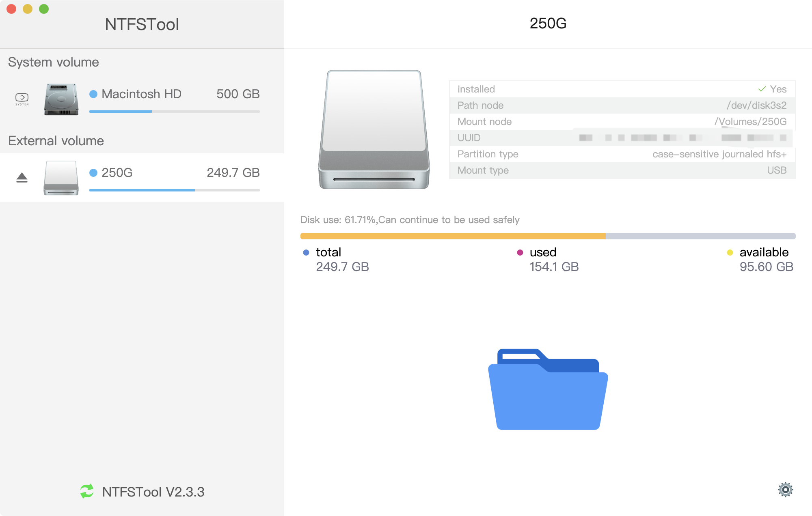Image resolution: width=812 pixels, height=516 pixels.
Task: Click the Macintosh HD drive icon
Action: pos(61,99)
